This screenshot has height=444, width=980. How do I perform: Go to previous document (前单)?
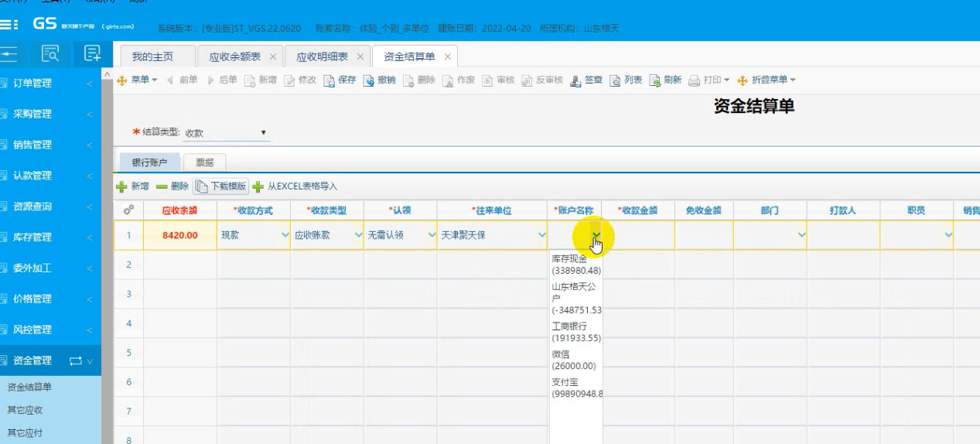coord(182,80)
